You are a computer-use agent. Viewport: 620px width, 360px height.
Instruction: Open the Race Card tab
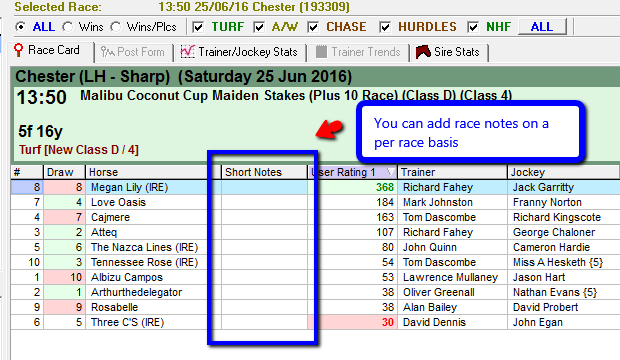coord(52,51)
